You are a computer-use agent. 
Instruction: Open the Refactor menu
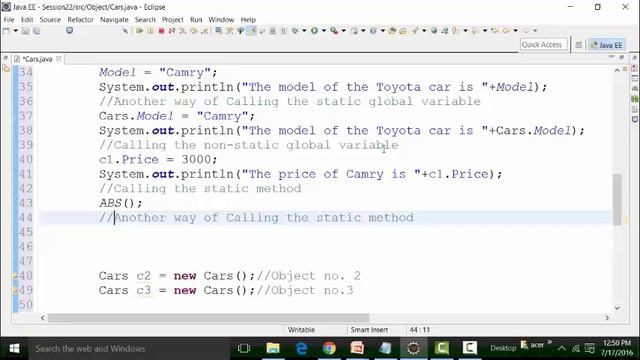coord(80,20)
